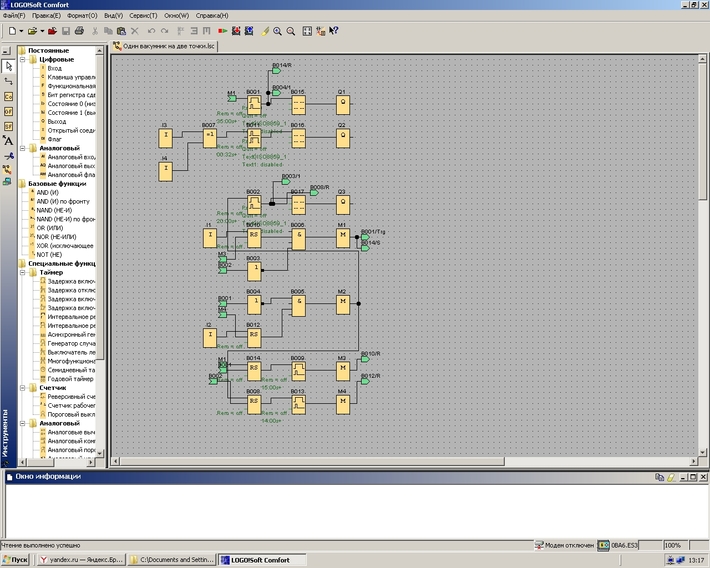This screenshot has height=568, width=710.
Task: Transfer the program from PC to LOGO!
Action: tap(235, 31)
